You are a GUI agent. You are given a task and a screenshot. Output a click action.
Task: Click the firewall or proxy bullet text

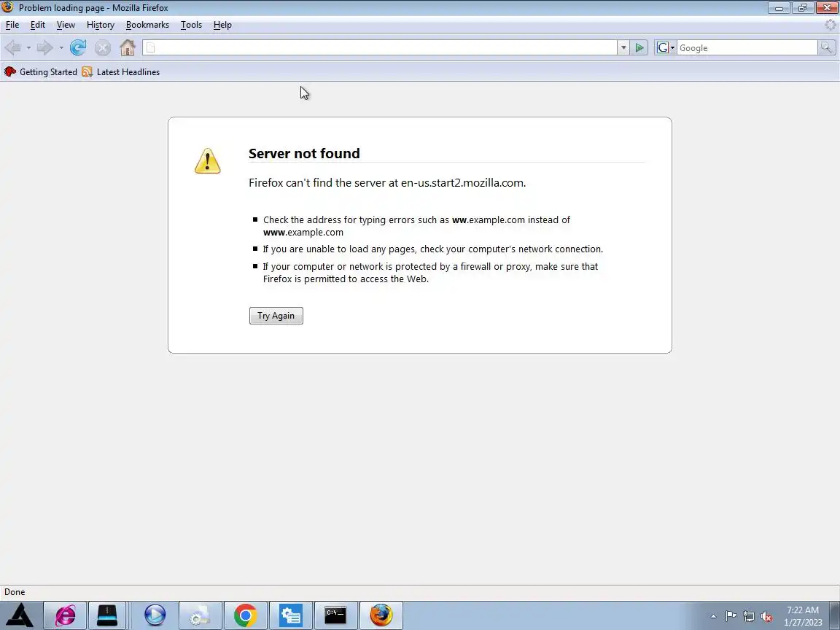(x=430, y=273)
